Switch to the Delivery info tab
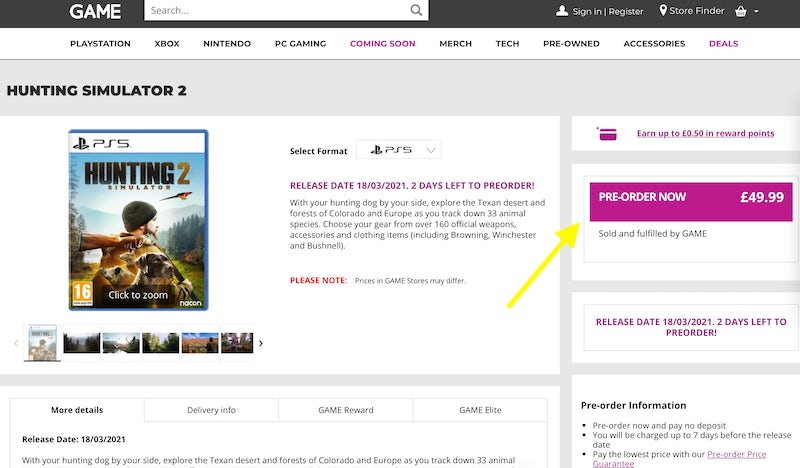The width and height of the screenshot is (800, 468). pyautogui.click(x=211, y=410)
